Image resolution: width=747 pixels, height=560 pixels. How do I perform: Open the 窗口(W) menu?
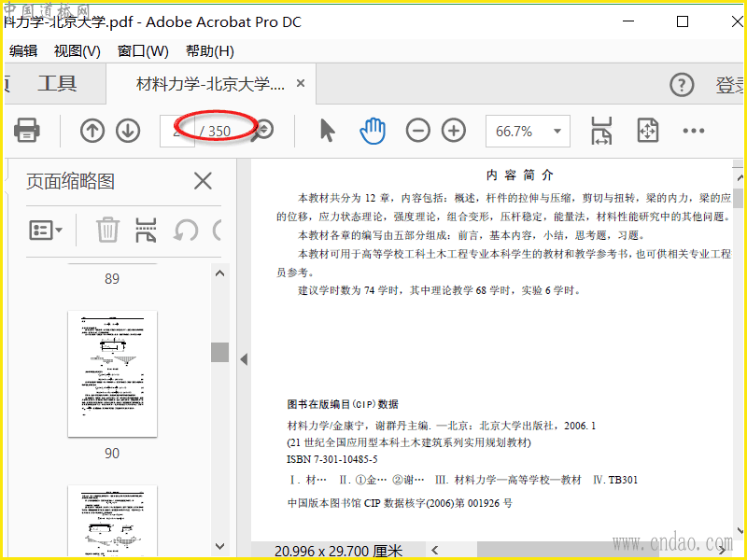coord(143,51)
